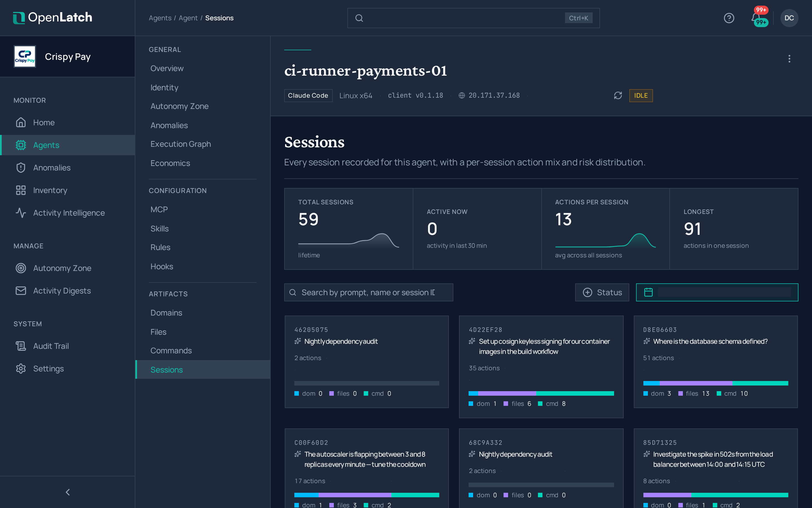The height and width of the screenshot is (508, 812).
Task: Open the Execution Graph tab
Action: click(x=203, y=144)
